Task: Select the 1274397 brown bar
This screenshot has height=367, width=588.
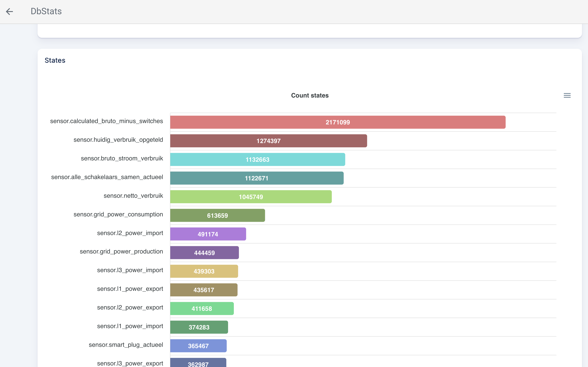Action: [268, 141]
